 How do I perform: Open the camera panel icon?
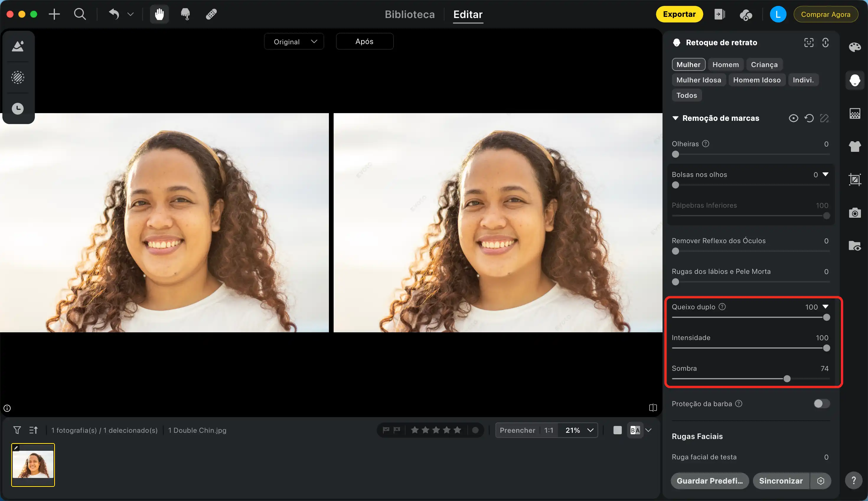[855, 213]
